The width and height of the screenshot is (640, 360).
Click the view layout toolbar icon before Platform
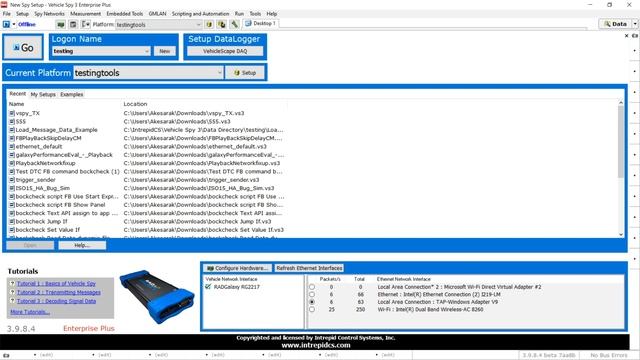click(x=86, y=24)
